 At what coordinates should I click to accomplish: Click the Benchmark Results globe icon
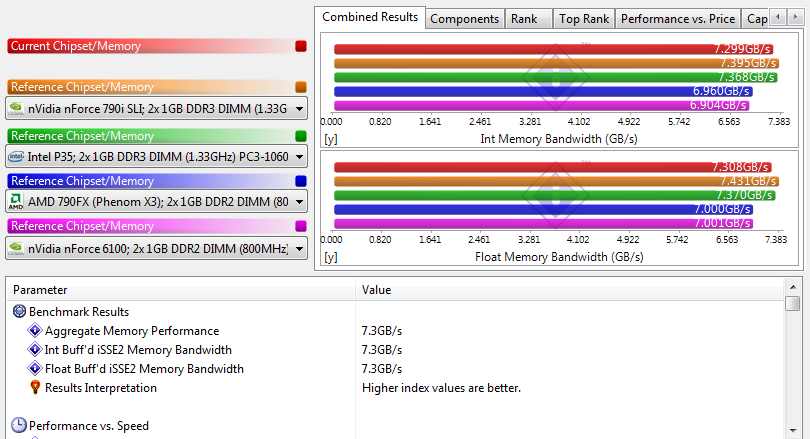coord(19,311)
